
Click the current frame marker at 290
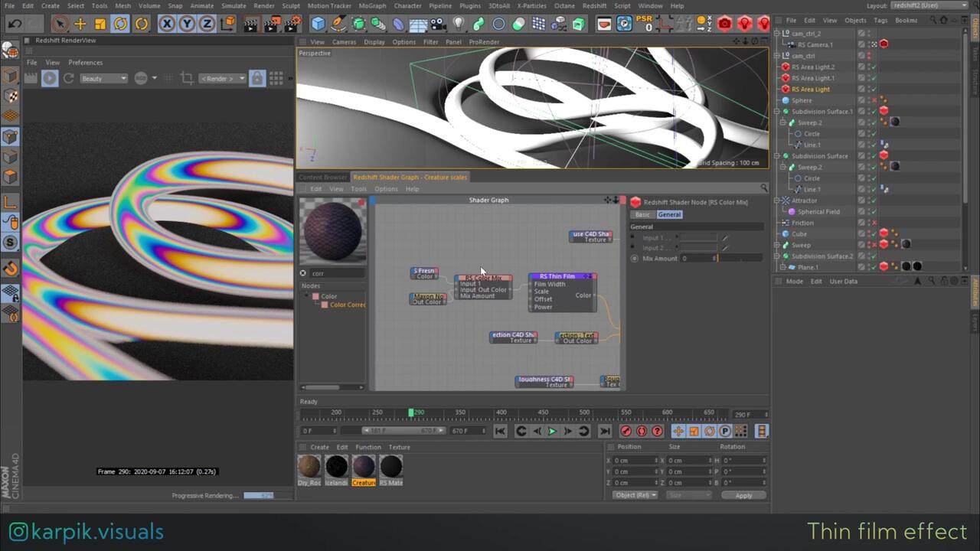coord(411,412)
